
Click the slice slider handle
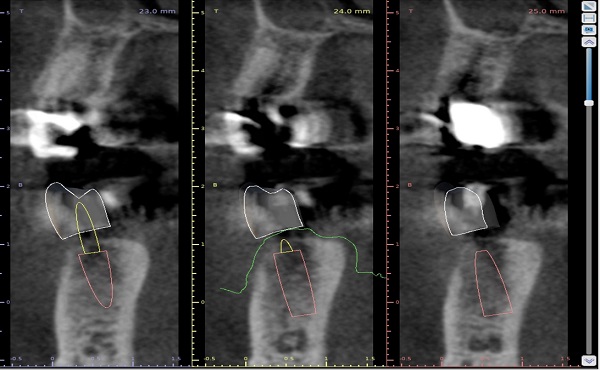coord(589,103)
